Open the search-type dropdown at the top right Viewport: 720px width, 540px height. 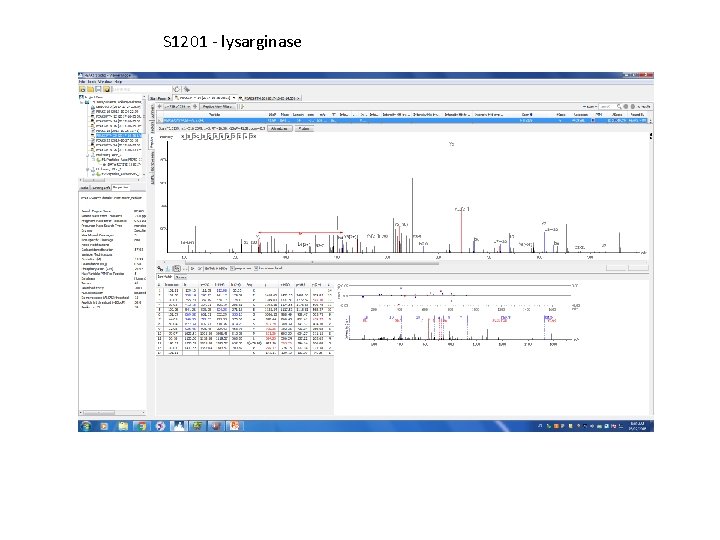(x=590, y=107)
